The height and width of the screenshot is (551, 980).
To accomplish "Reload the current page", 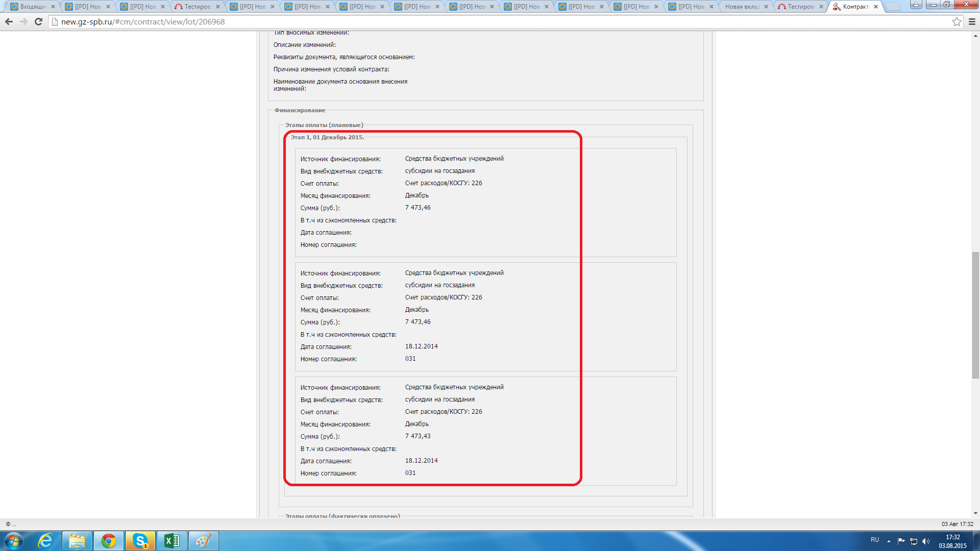I will coord(38,21).
